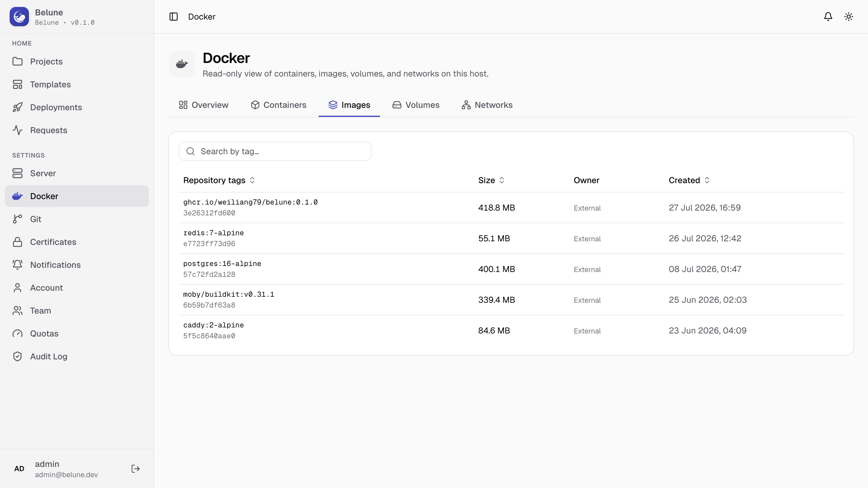Click the Docker breadcrumb title

202,17
